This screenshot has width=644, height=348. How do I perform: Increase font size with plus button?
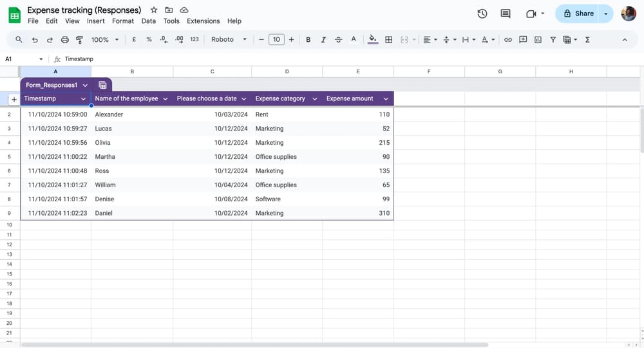(x=291, y=40)
